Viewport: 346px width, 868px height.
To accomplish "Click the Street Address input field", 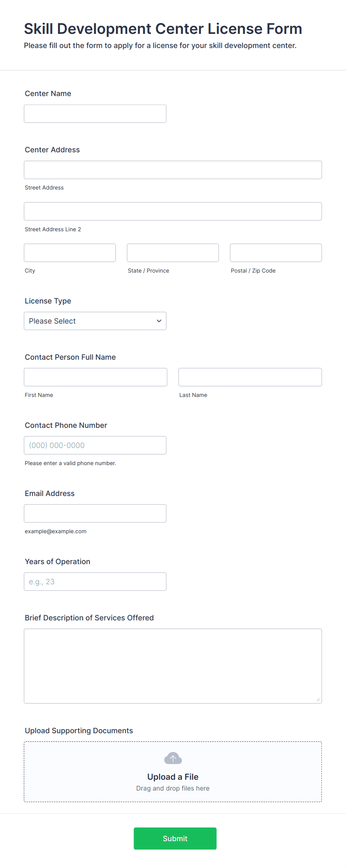I will pos(173,170).
